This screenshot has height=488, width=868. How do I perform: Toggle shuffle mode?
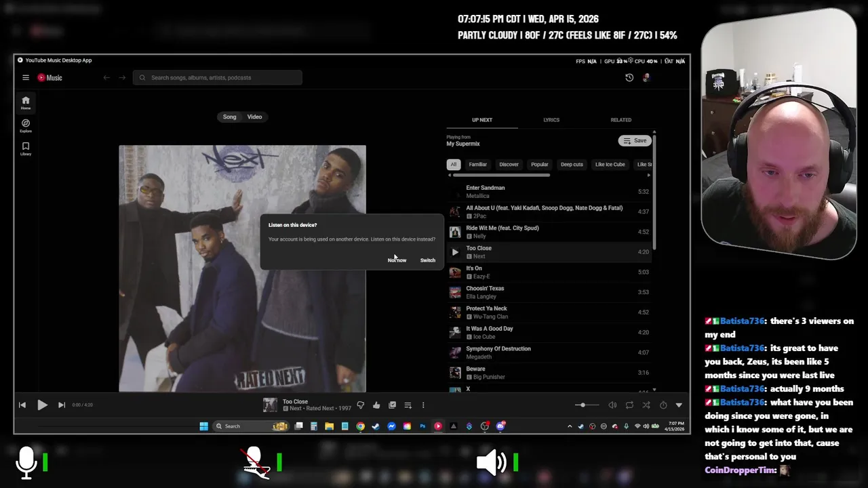click(646, 405)
